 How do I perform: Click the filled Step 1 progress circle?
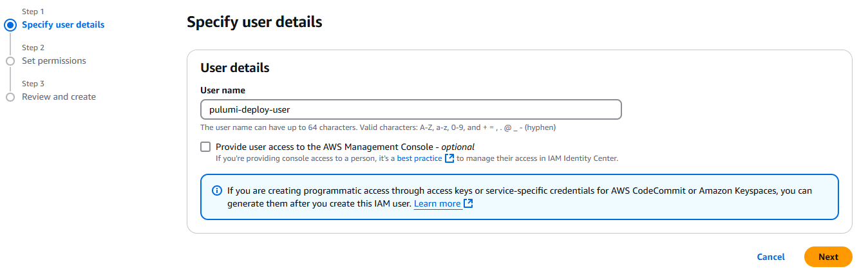[x=10, y=25]
